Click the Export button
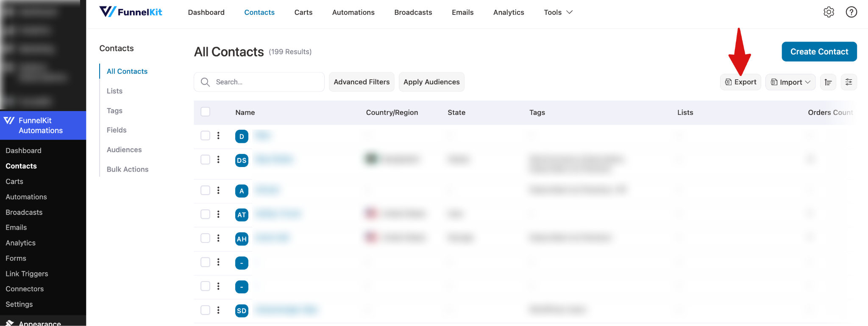Screen dimensions: 868x326 point(740,82)
